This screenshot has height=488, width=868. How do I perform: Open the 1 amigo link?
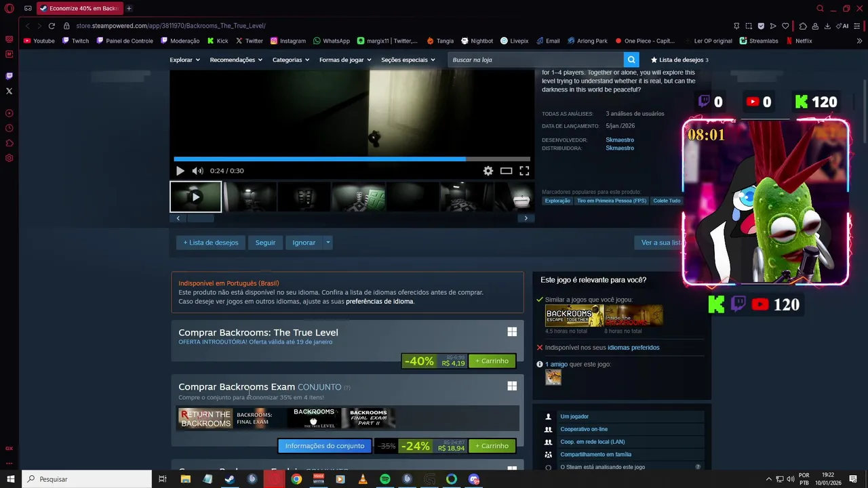556,365
